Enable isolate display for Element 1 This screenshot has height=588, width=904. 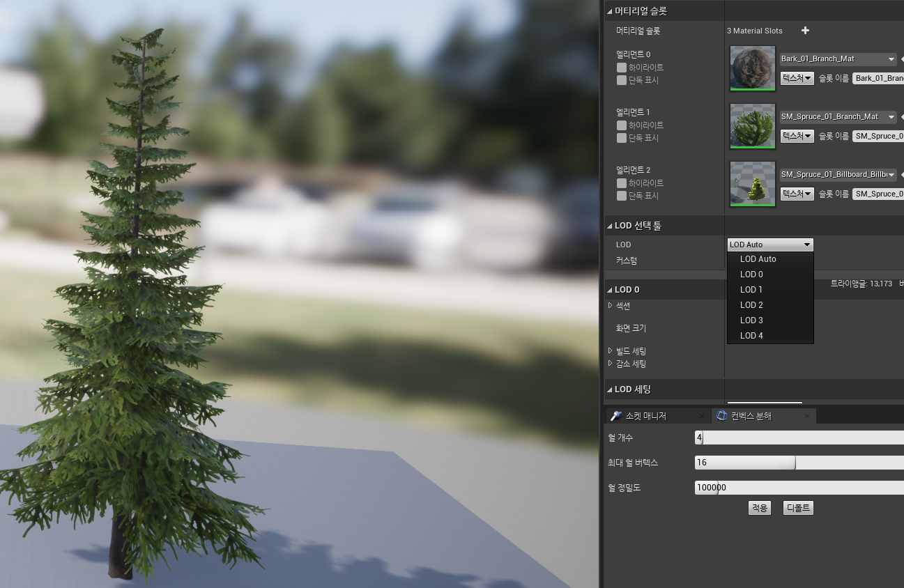621,138
